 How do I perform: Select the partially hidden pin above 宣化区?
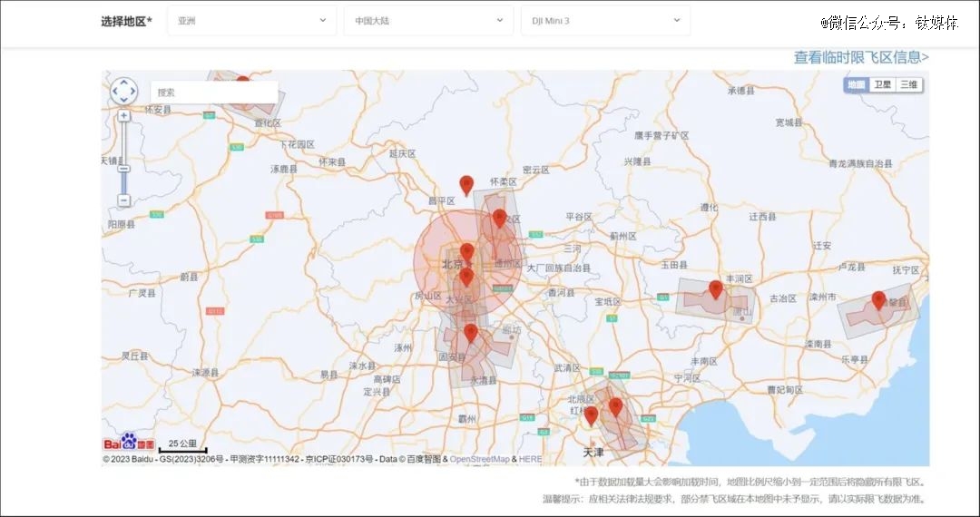click(243, 80)
